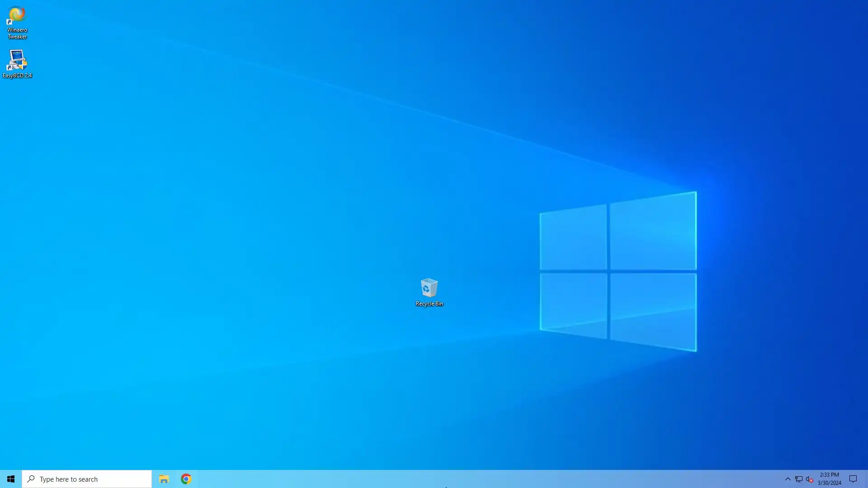This screenshot has width=868, height=488.
Task: Click the network status tray icon
Action: tap(799, 479)
